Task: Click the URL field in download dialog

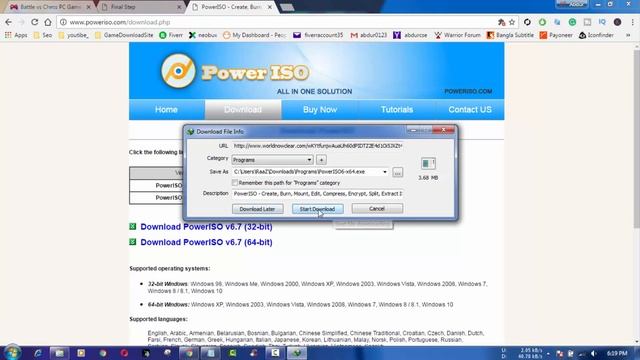Action: (x=318, y=146)
